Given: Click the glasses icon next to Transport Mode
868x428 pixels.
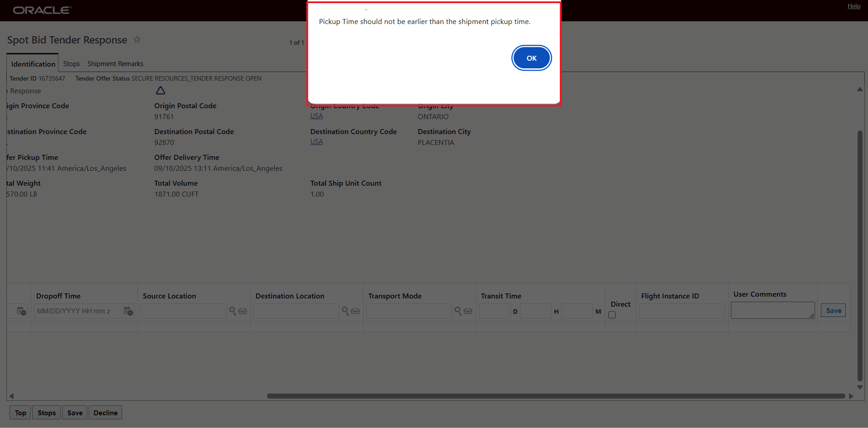Looking at the screenshot, I should click(468, 312).
